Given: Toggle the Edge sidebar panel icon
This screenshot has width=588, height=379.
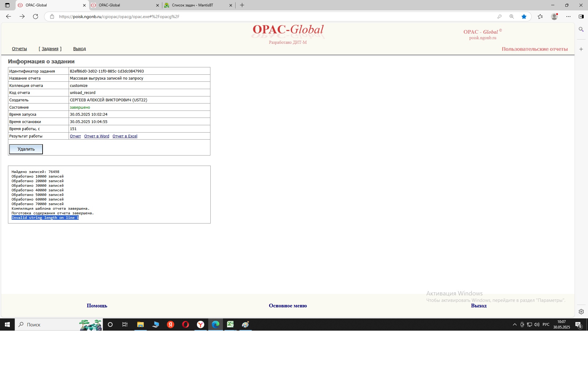Looking at the screenshot, I should [x=581, y=17].
